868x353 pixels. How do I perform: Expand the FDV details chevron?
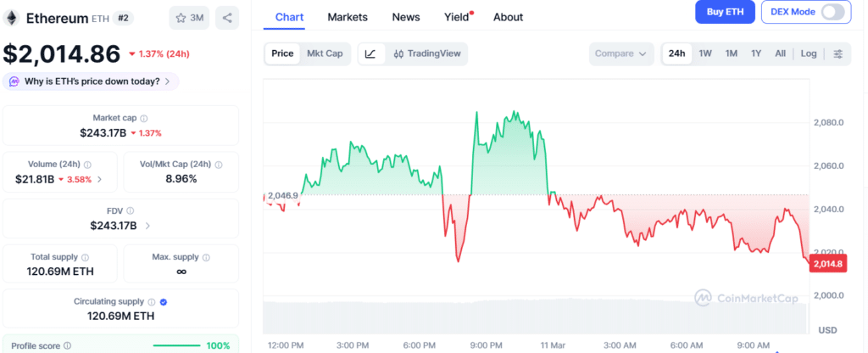point(148,226)
